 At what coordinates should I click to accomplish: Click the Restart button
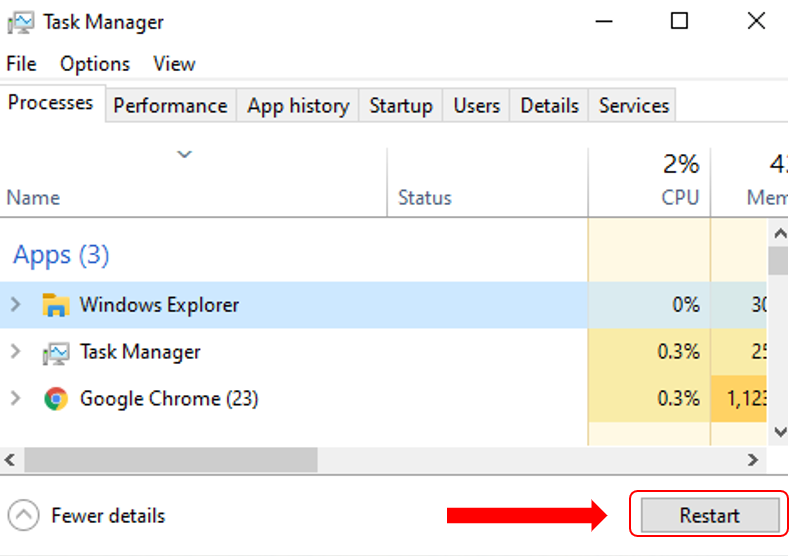click(710, 515)
